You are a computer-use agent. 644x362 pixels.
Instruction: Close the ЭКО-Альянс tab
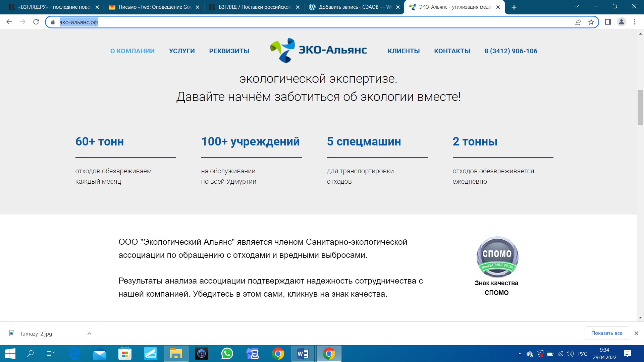pos(498,7)
